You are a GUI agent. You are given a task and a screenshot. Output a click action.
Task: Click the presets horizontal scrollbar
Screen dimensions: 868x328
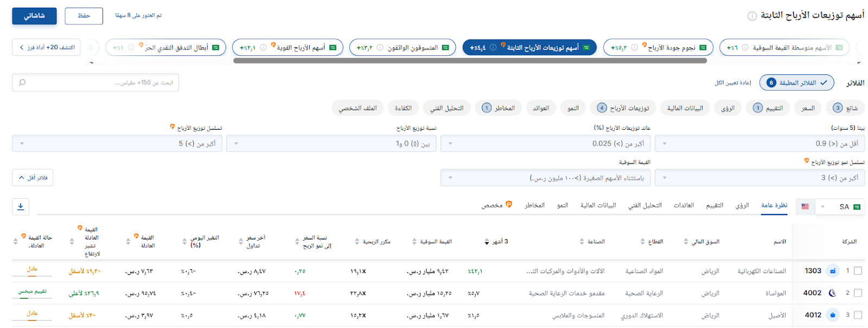point(470,61)
